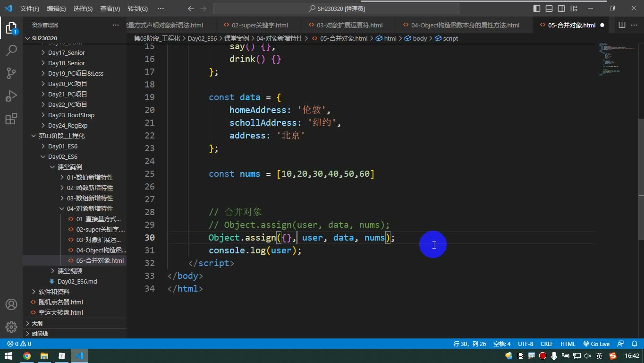Open the Accounts menu in activity bar

pyautogui.click(x=11, y=304)
